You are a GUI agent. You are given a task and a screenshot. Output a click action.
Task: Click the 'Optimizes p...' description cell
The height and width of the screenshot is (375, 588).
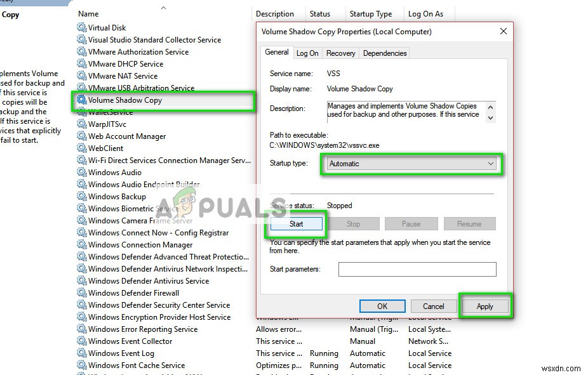279,365
